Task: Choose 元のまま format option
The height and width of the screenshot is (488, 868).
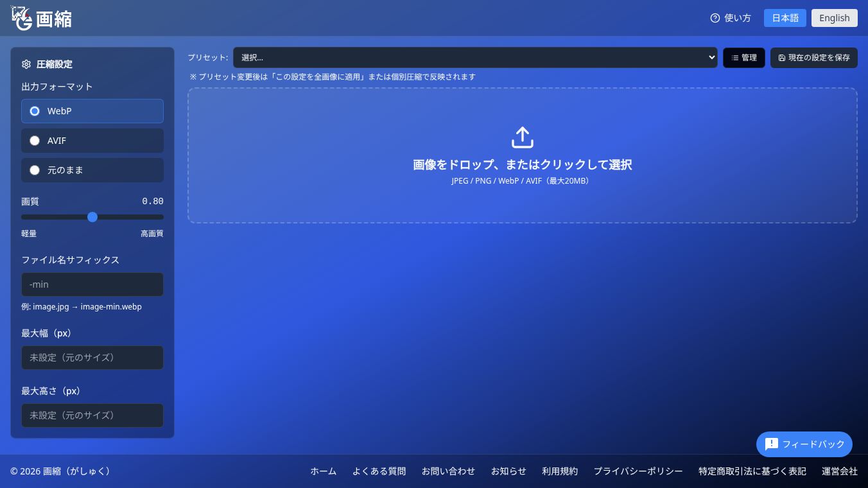Action: tap(92, 170)
